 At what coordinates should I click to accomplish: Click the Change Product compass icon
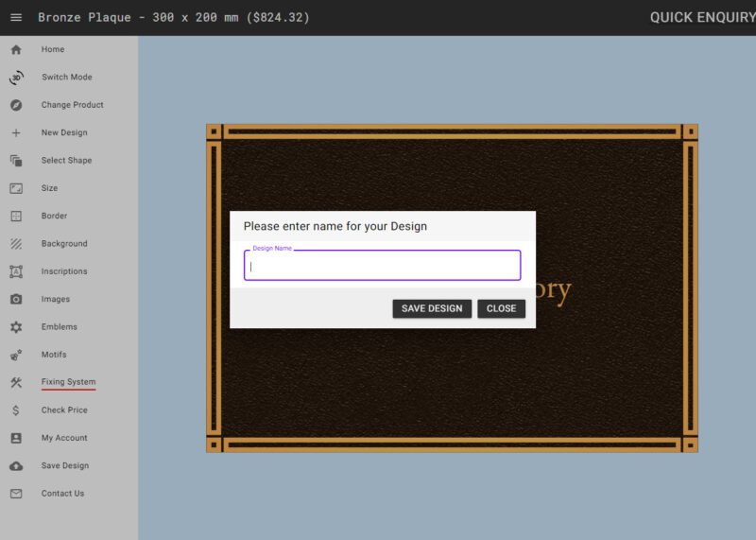(16, 105)
